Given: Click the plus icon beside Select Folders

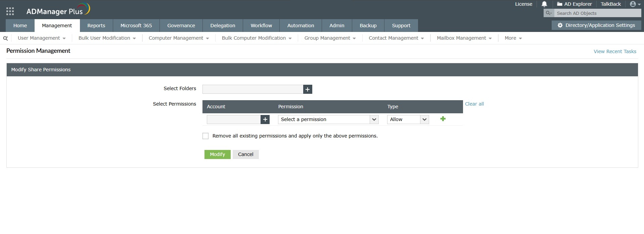Looking at the screenshot, I should [308, 89].
